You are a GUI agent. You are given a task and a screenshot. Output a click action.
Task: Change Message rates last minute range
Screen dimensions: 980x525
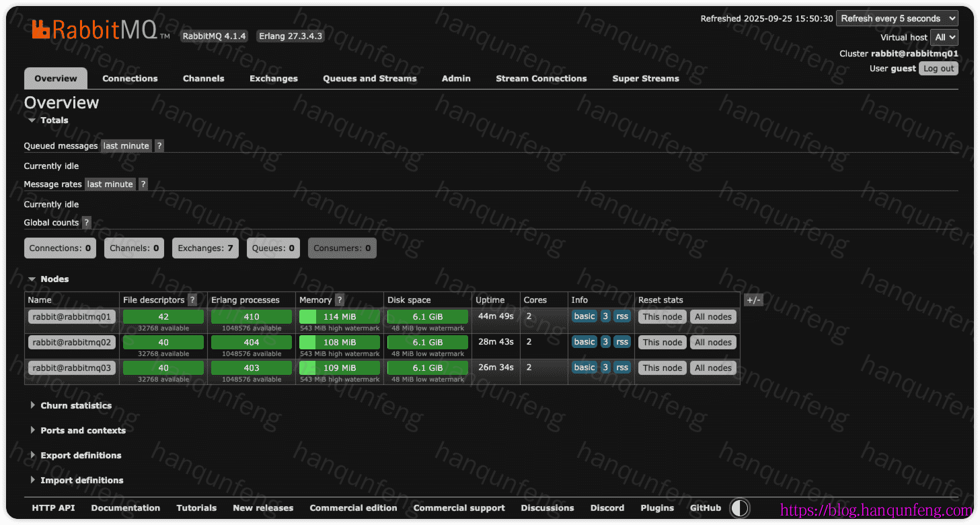(110, 184)
